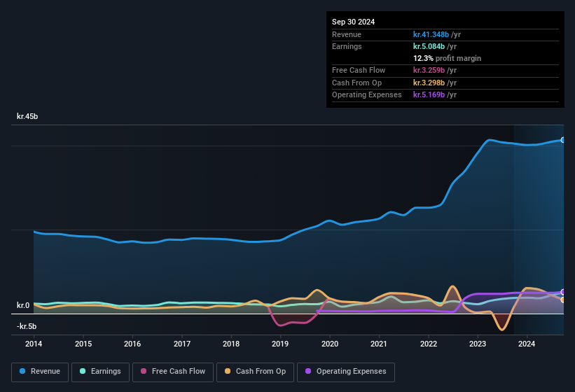Click the teal Earnings legend dot
Screen dimensions: 575x392
pyautogui.click(x=83, y=372)
